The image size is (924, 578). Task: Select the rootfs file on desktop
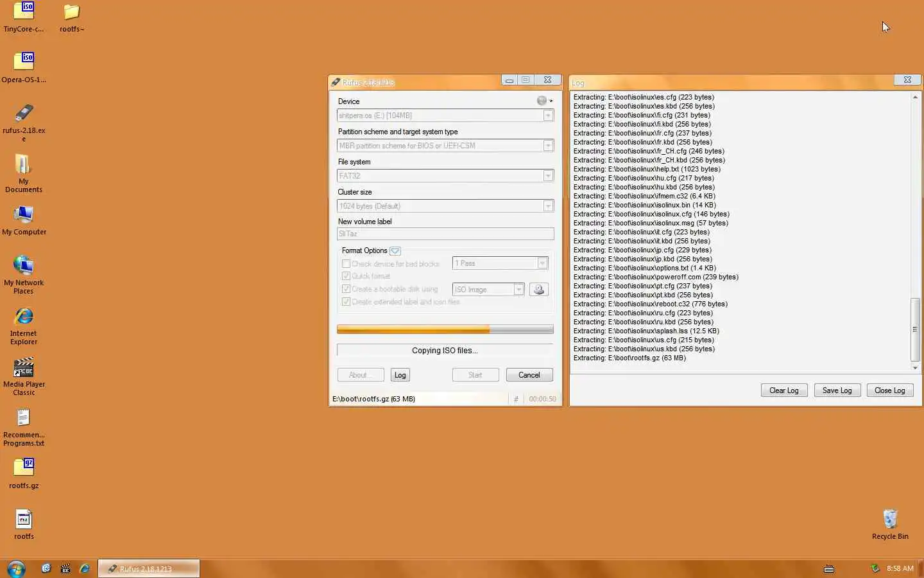[x=24, y=524]
